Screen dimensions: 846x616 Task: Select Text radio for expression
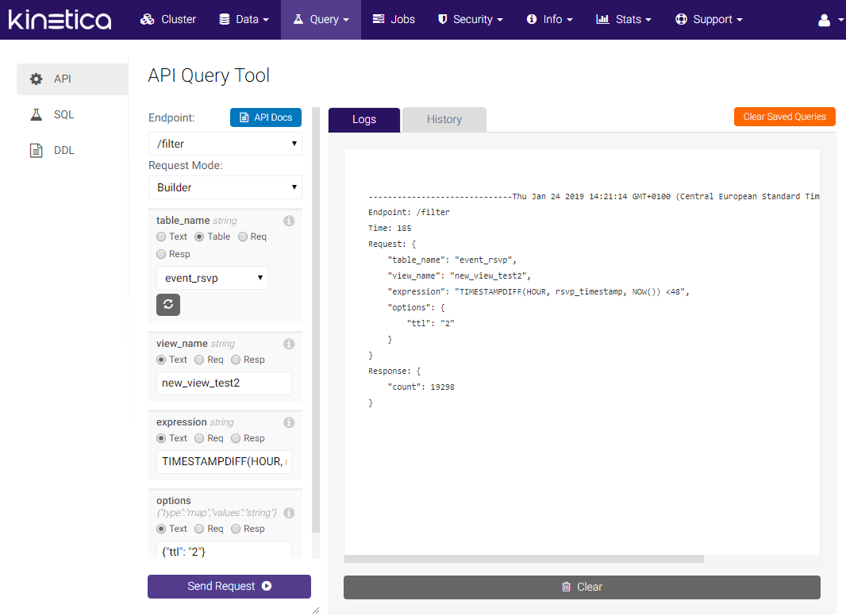click(161, 438)
